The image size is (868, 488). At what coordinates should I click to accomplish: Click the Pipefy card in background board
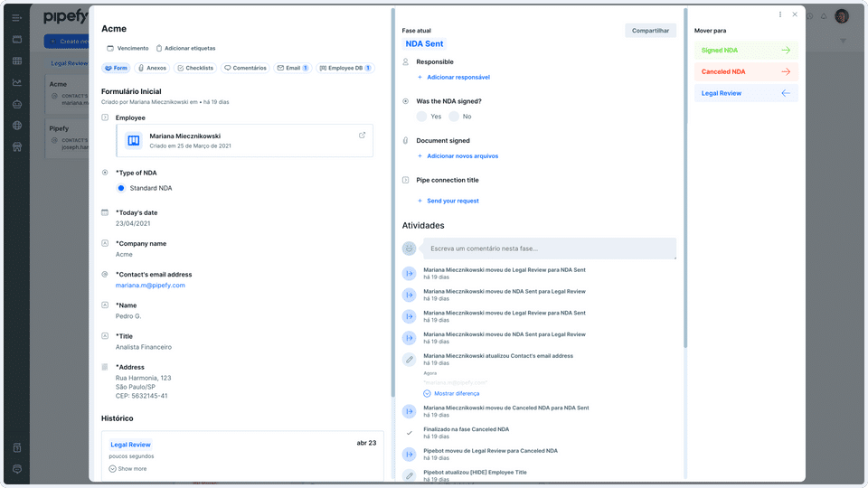pyautogui.click(x=67, y=138)
